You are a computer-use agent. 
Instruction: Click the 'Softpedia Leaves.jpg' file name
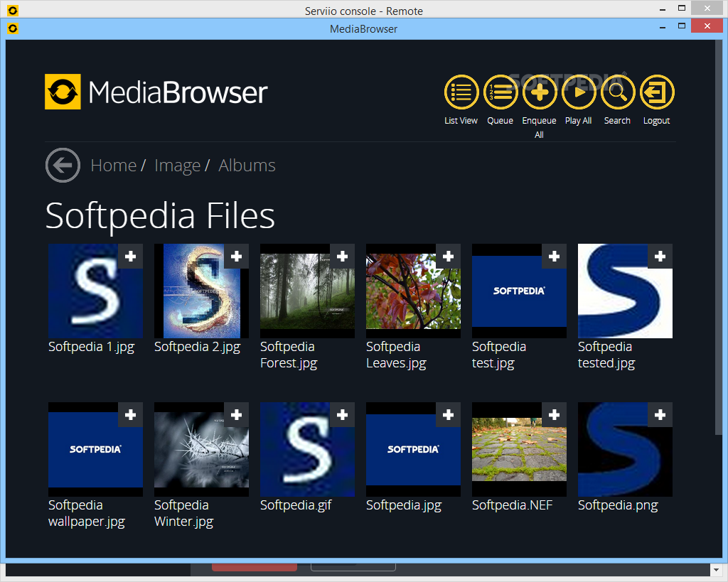[x=396, y=355]
